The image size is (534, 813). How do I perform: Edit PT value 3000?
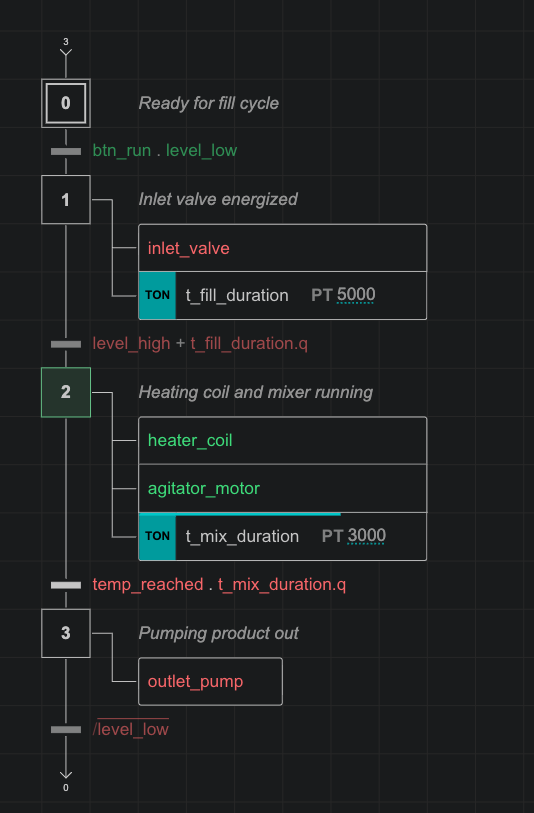[367, 536]
